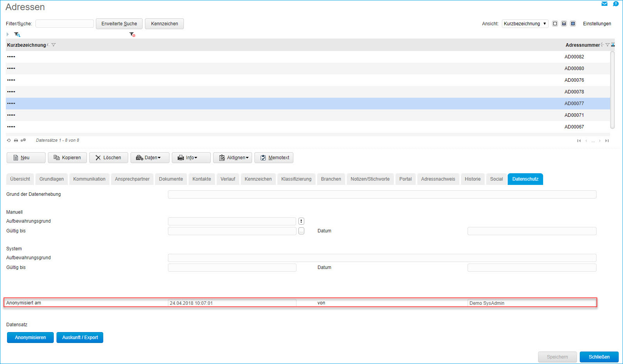Switch to the Notizen/Stichworte tab
The height and width of the screenshot is (364, 623).
370,179
